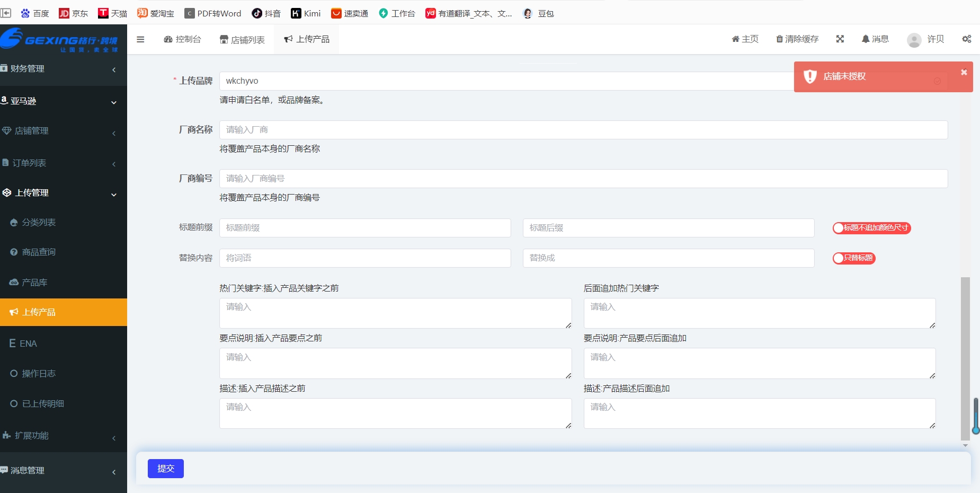The width and height of the screenshot is (980, 493).
Task: Click the hamburger menu collapse icon
Action: point(140,39)
